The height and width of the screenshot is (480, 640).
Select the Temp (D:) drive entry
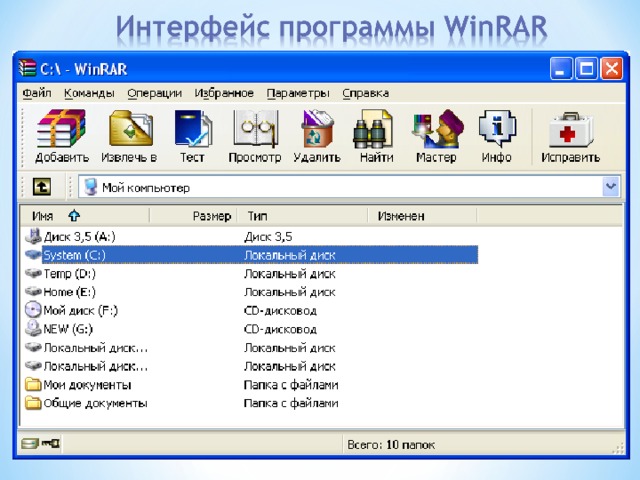click(x=69, y=274)
